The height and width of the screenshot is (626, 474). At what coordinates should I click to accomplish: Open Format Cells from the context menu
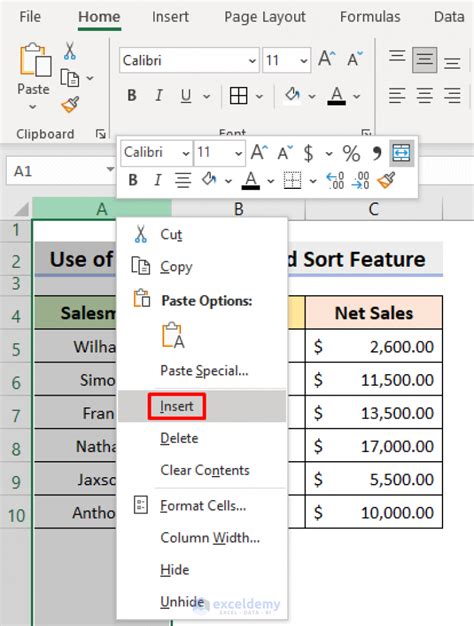(202, 506)
